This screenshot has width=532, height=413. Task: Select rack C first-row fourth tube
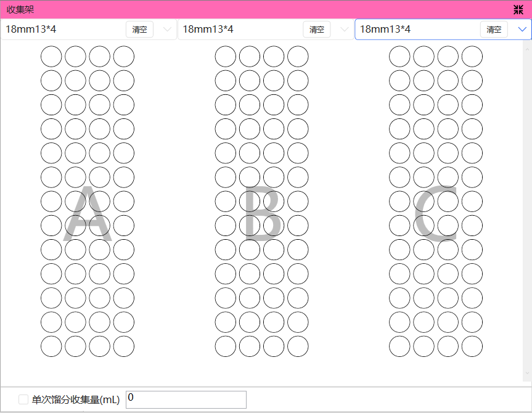click(x=472, y=56)
